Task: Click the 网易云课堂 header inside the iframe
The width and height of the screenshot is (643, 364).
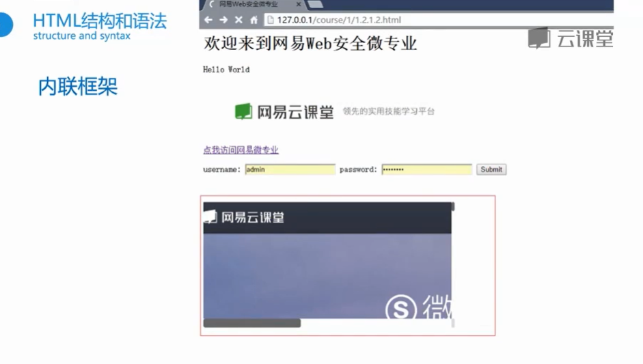Action: (327, 218)
